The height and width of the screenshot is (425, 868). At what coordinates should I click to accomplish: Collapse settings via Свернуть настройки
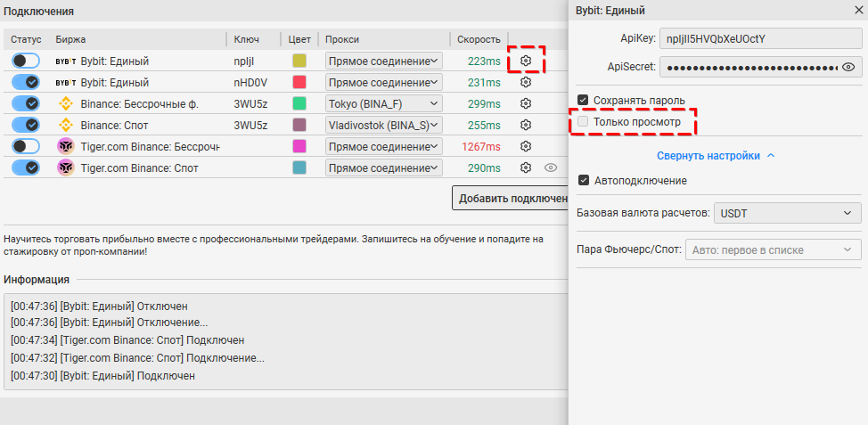pyautogui.click(x=716, y=156)
